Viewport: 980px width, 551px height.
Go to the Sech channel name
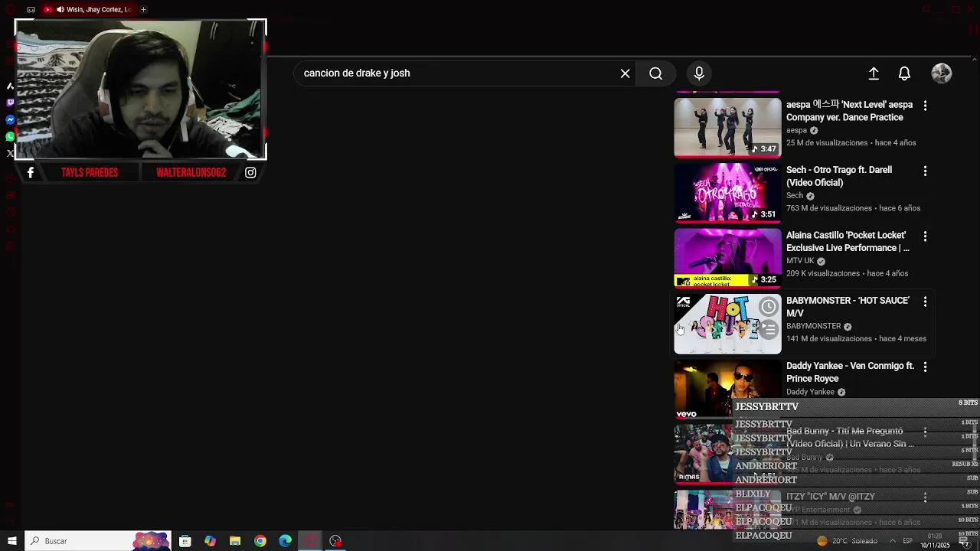coord(795,196)
